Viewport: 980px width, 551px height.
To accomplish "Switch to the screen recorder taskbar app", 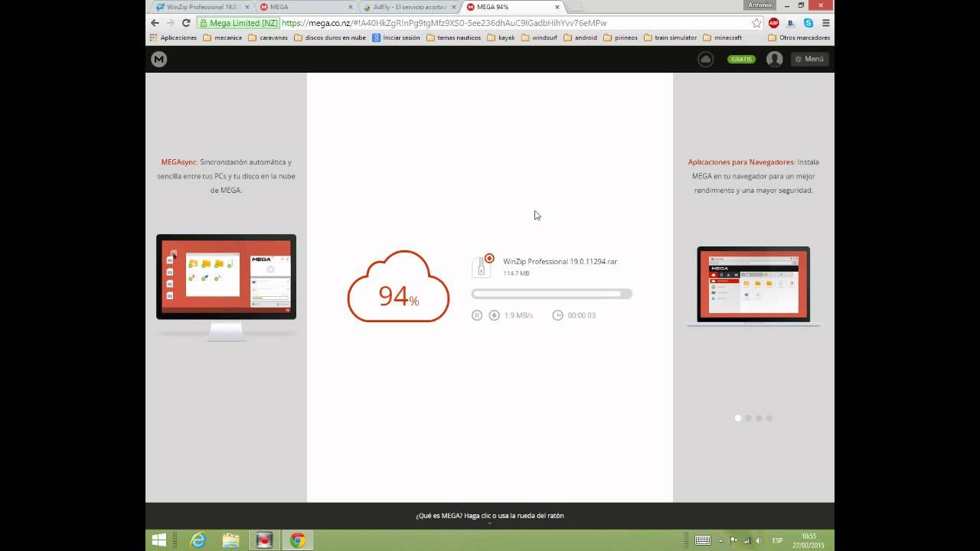I will coord(264,540).
